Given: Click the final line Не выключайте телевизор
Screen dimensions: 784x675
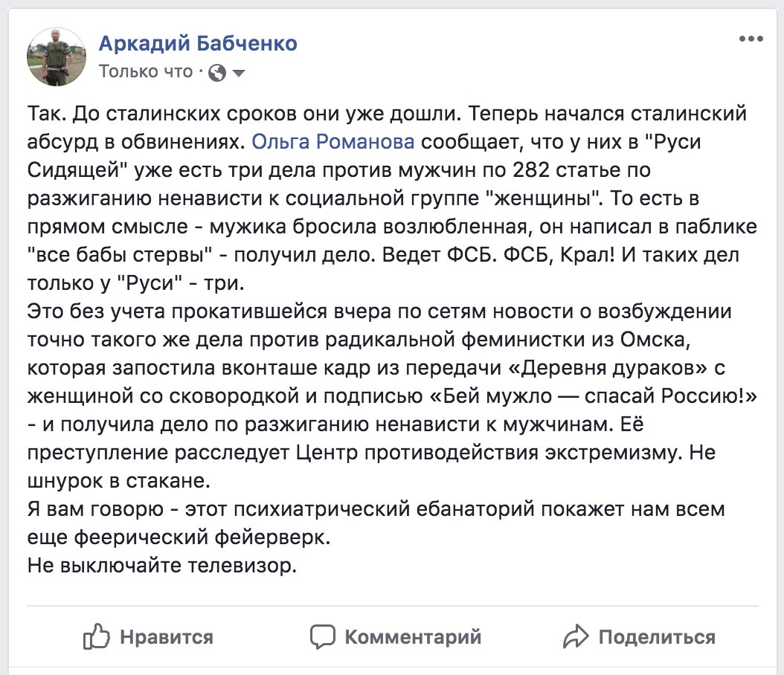Looking at the screenshot, I should (x=162, y=566).
